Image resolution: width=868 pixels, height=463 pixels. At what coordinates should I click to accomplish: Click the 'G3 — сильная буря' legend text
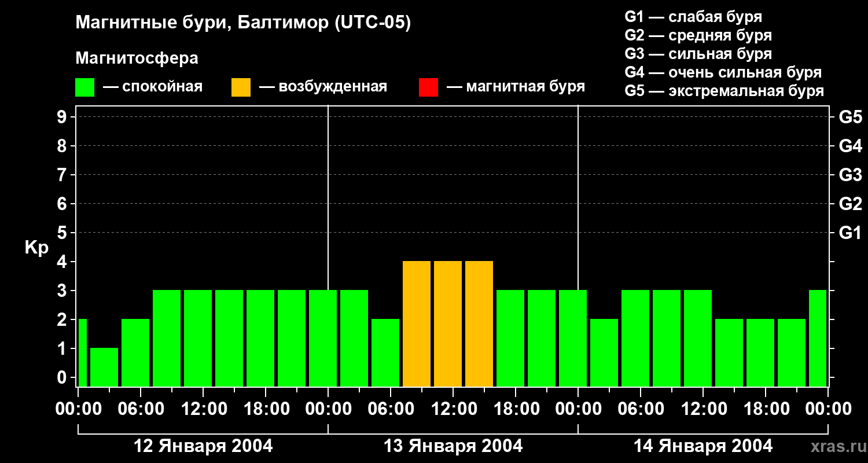698,54
